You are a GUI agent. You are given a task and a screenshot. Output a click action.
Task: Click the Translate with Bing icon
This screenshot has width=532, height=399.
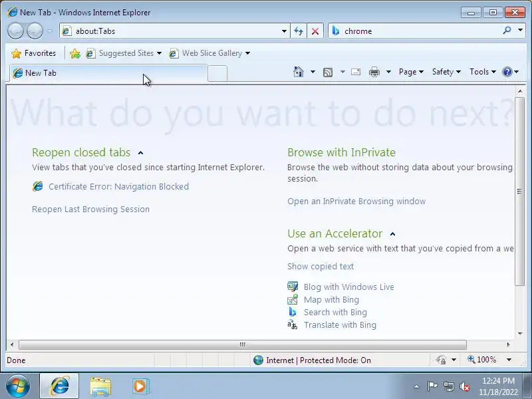pos(293,325)
